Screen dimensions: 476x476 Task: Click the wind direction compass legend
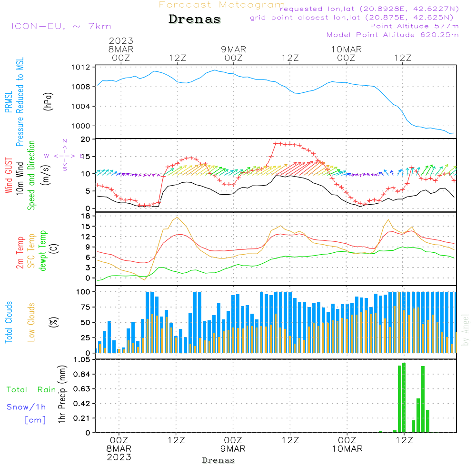click(x=65, y=156)
